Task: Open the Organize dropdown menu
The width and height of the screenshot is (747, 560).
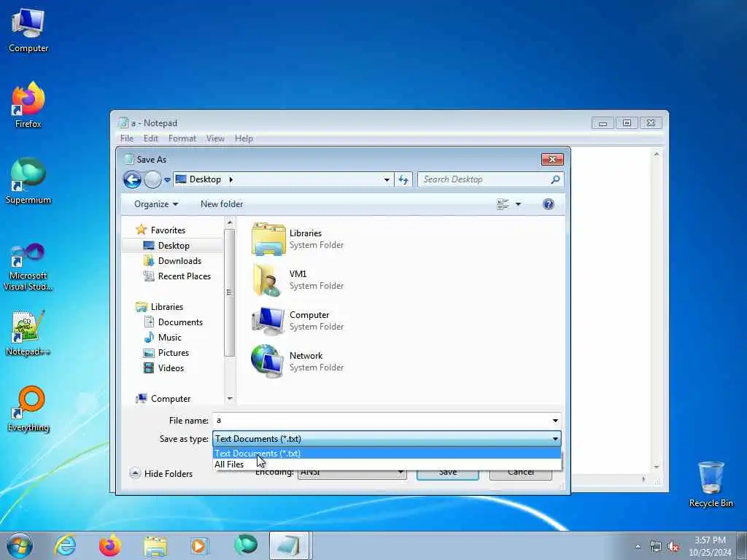Action: coord(156,204)
